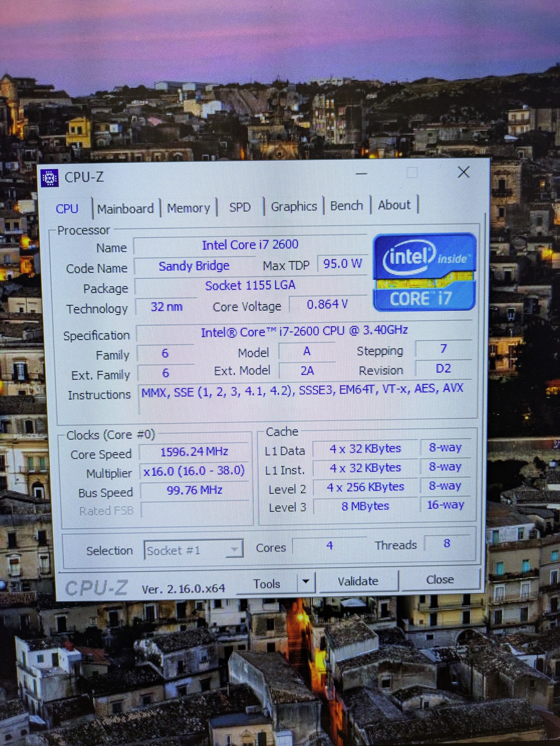Click the Tools button
The width and height of the screenshot is (560, 746).
coord(266,584)
